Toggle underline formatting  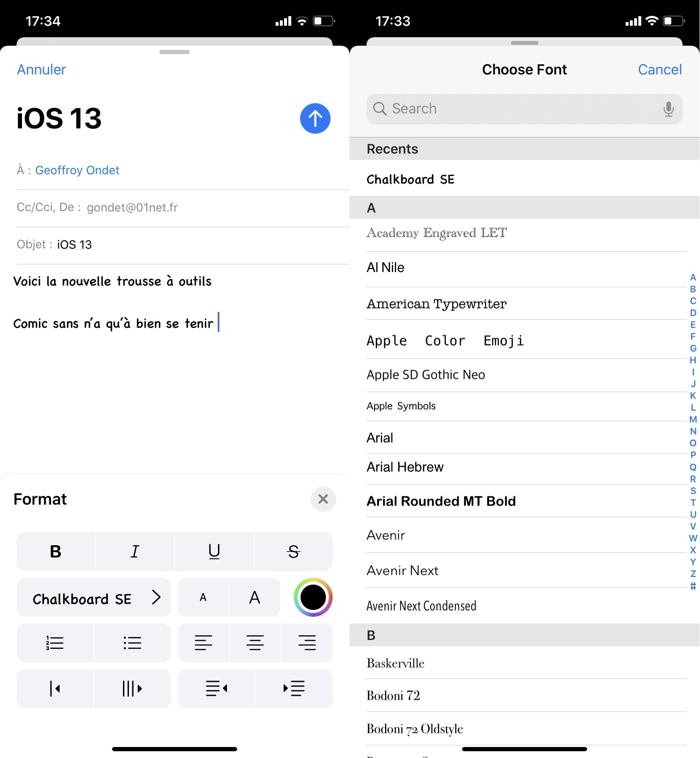[214, 552]
